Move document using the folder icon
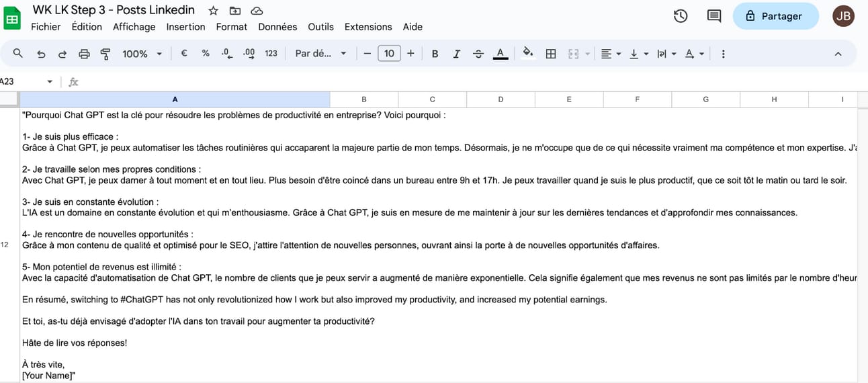Screen dimensions: 868x383 [x=234, y=10]
